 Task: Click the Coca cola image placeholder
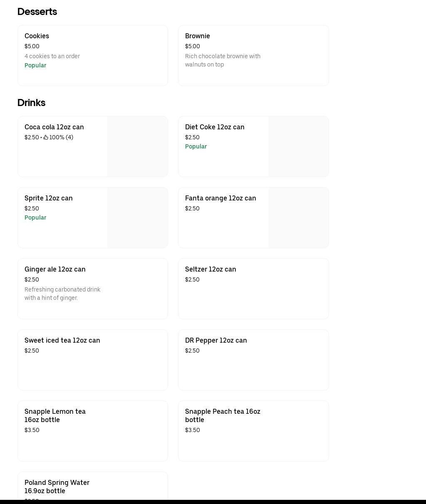137,146
